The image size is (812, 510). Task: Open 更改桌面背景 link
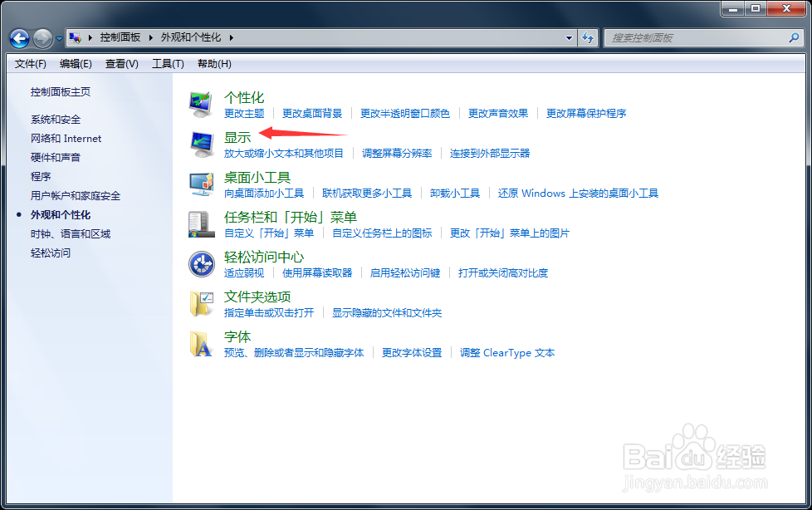[311, 114]
